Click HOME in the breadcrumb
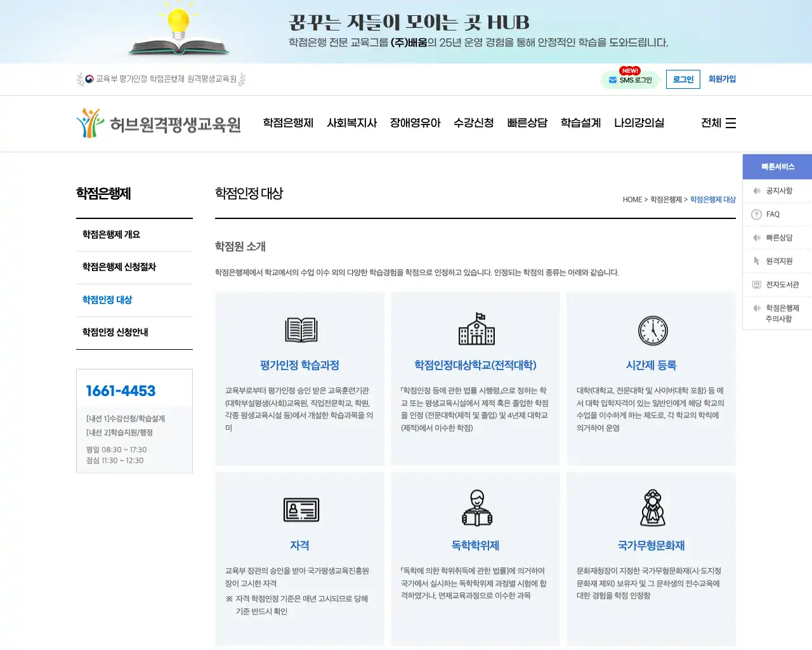 632,199
